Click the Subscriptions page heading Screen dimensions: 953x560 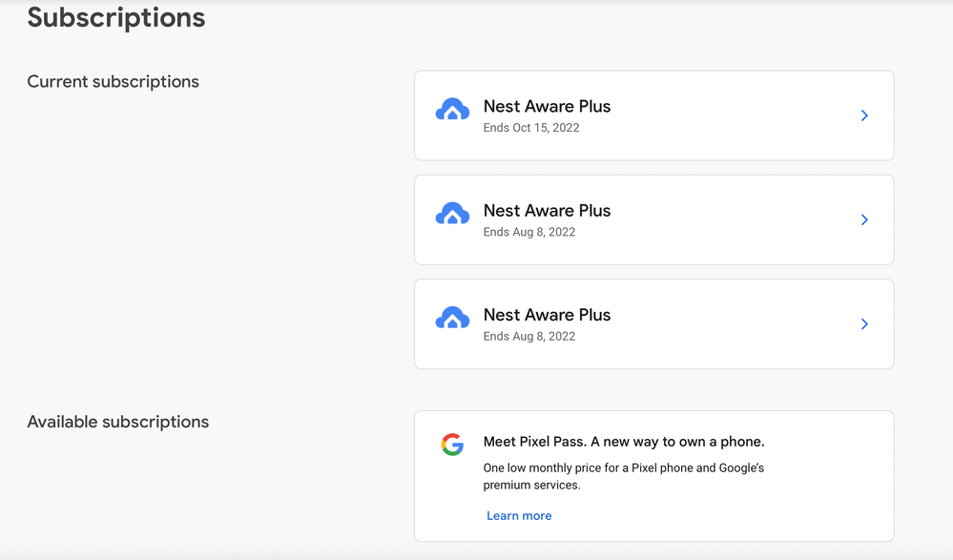tap(116, 18)
